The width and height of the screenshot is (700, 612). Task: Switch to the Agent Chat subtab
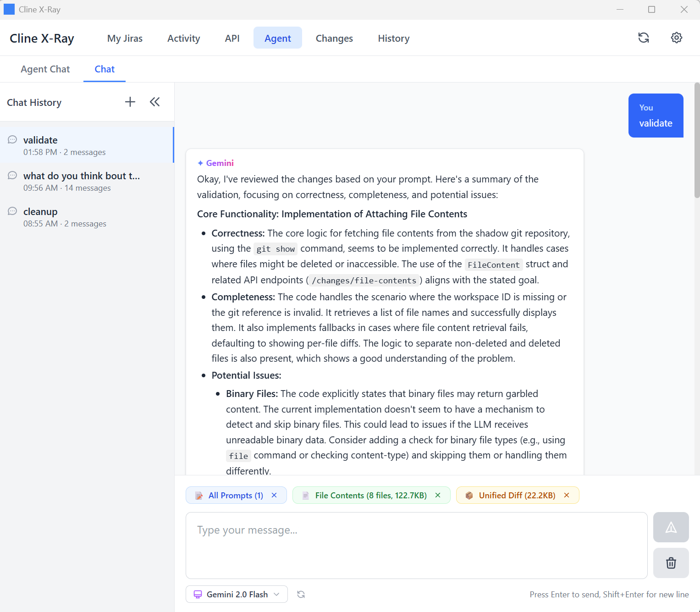click(x=45, y=69)
